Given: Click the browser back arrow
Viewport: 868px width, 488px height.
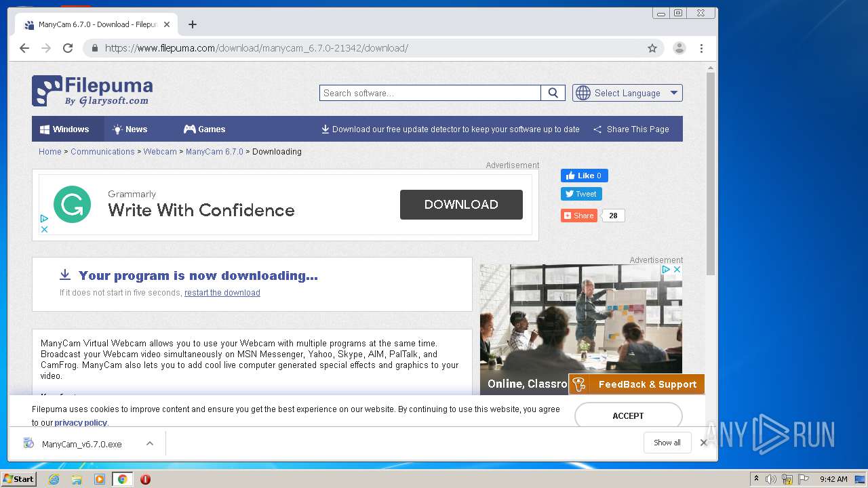Looking at the screenshot, I should click(24, 48).
